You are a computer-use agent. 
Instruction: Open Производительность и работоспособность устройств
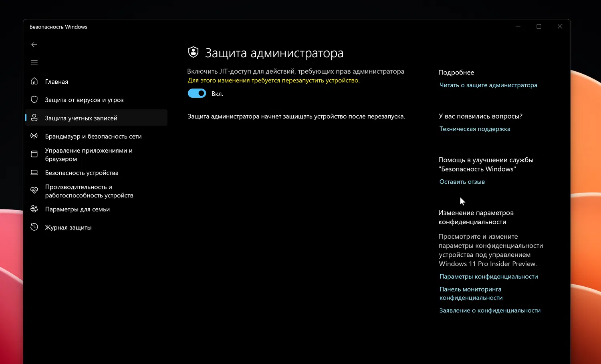point(89,191)
